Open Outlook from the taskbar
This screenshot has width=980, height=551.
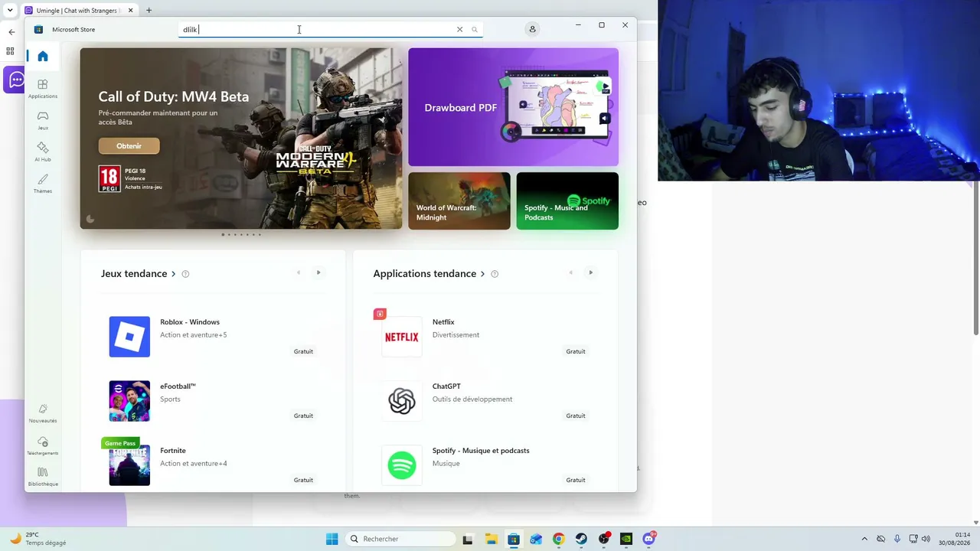[536, 539]
